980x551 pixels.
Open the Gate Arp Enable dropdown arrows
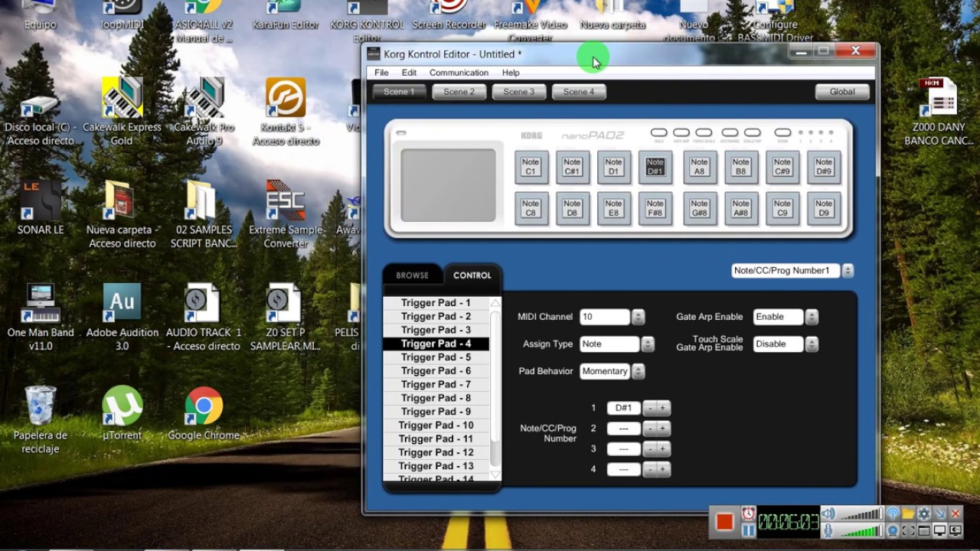(812, 317)
